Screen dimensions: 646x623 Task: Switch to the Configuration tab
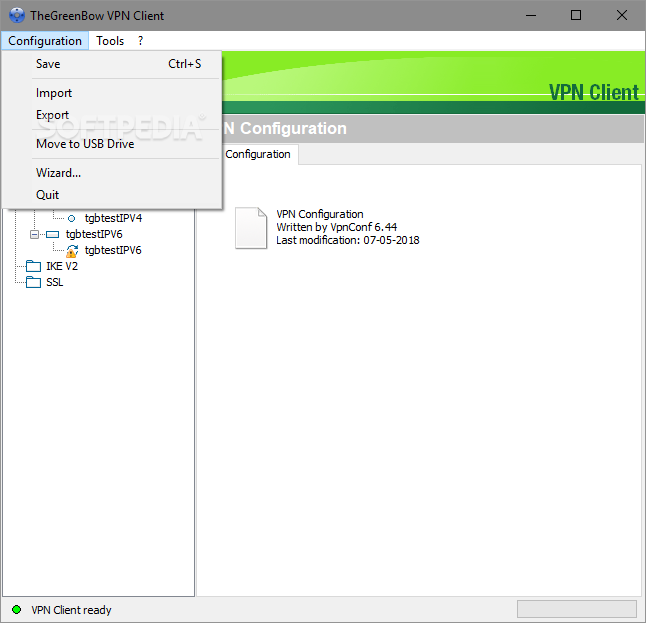click(260, 154)
